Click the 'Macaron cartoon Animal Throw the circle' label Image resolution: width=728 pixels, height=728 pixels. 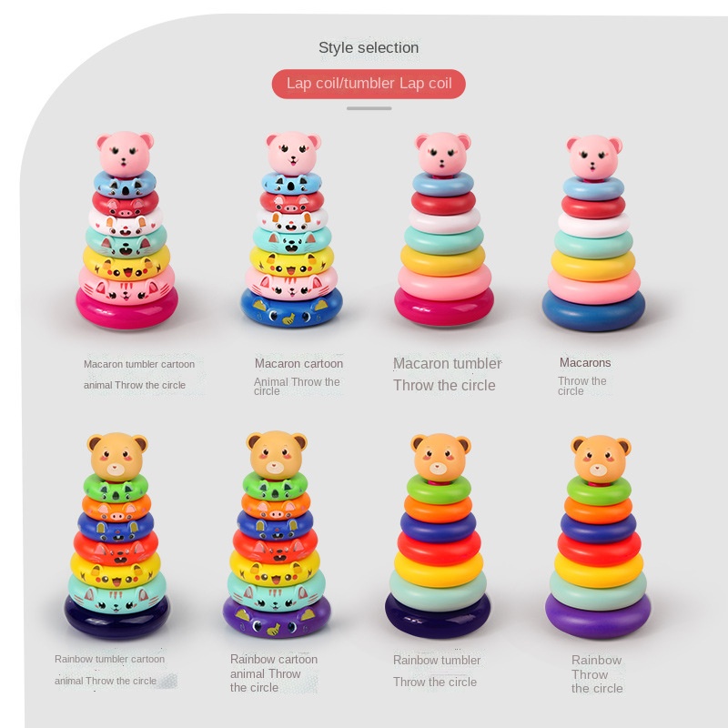(x=298, y=376)
